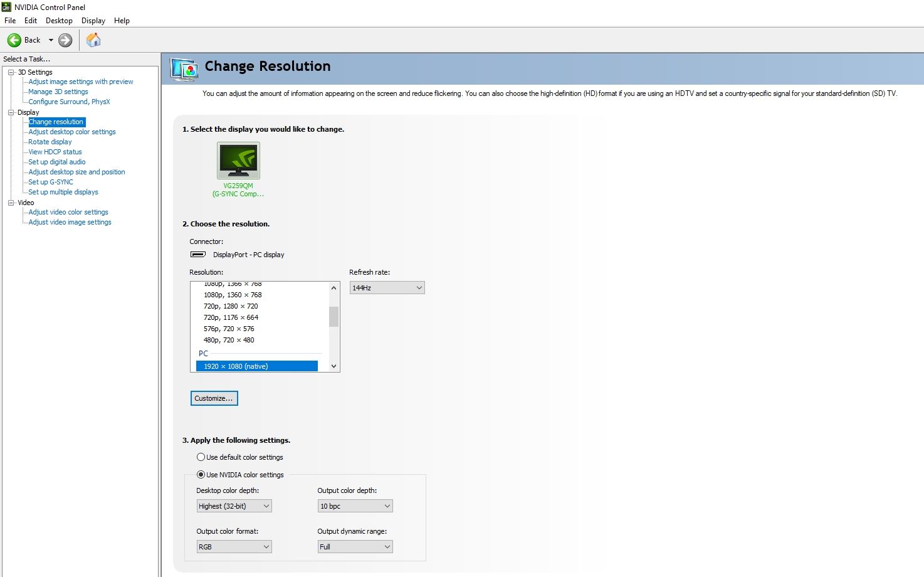Click the Video category label
This screenshot has width=924, height=577.
[26, 203]
